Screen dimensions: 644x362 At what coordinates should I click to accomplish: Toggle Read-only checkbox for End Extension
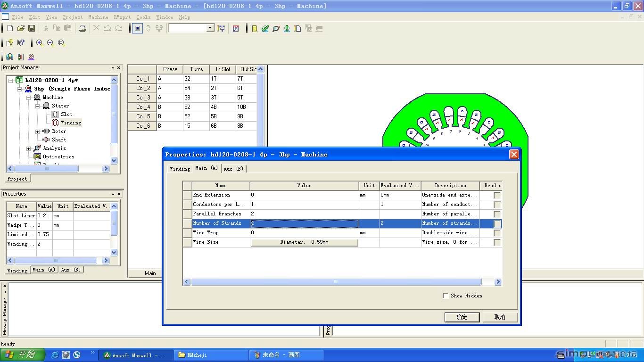click(497, 195)
